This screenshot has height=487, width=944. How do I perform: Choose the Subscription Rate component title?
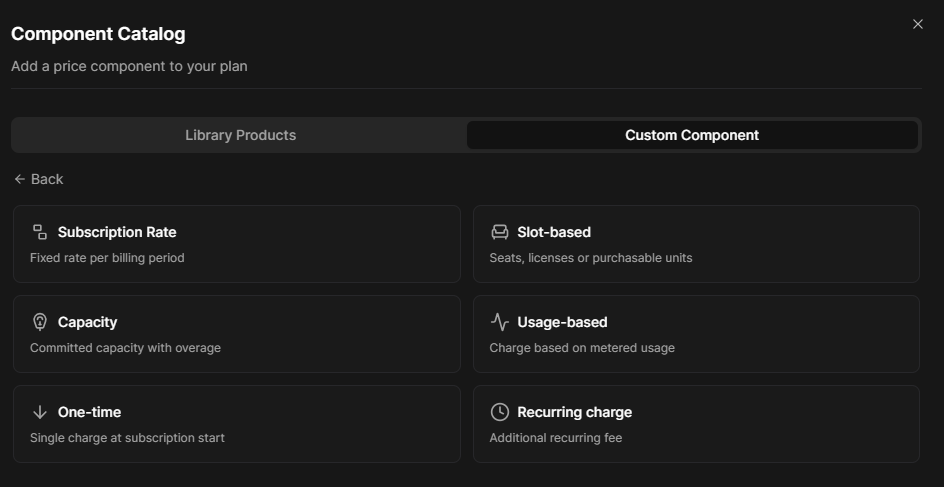point(117,232)
